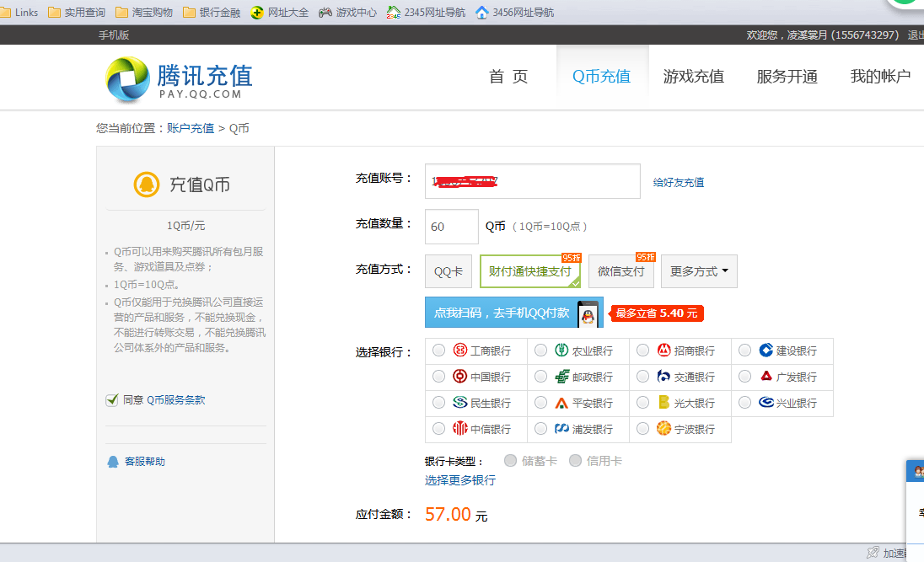Click the ICBC 工商银行 logo icon
This screenshot has width=924, height=562.
tap(460, 350)
